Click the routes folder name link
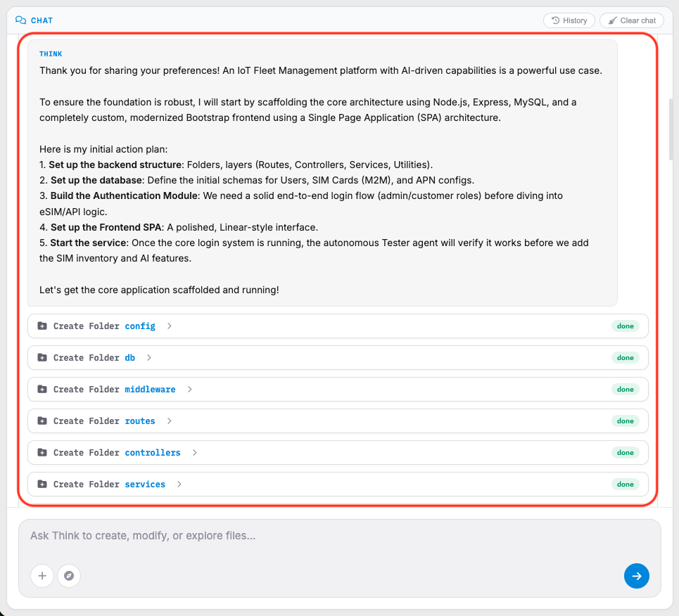 pos(140,421)
